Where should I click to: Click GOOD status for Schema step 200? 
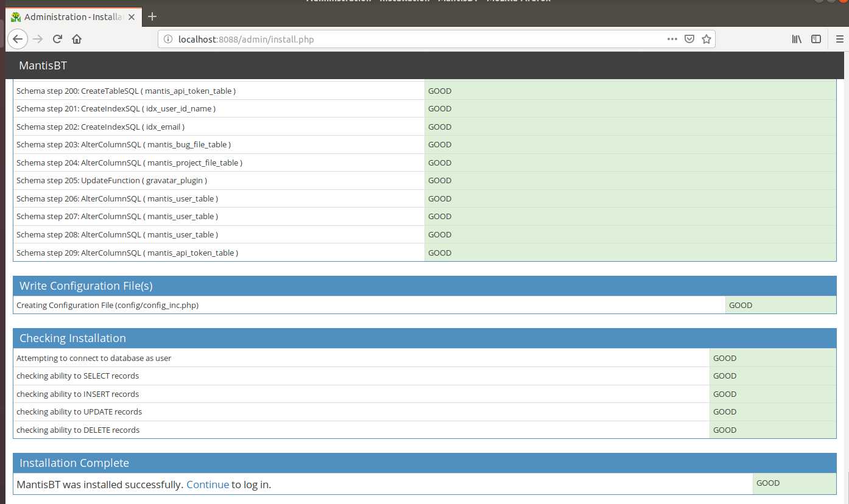440,91
